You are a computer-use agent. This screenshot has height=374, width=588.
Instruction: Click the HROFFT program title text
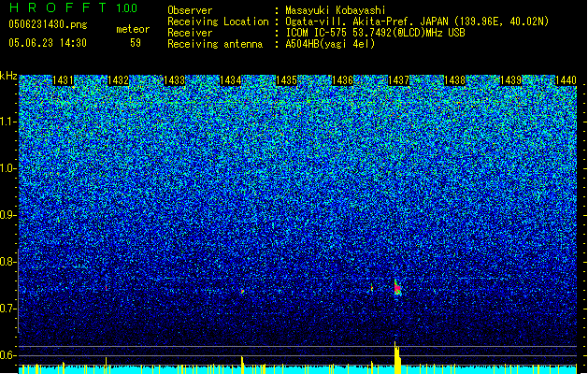coord(57,7)
